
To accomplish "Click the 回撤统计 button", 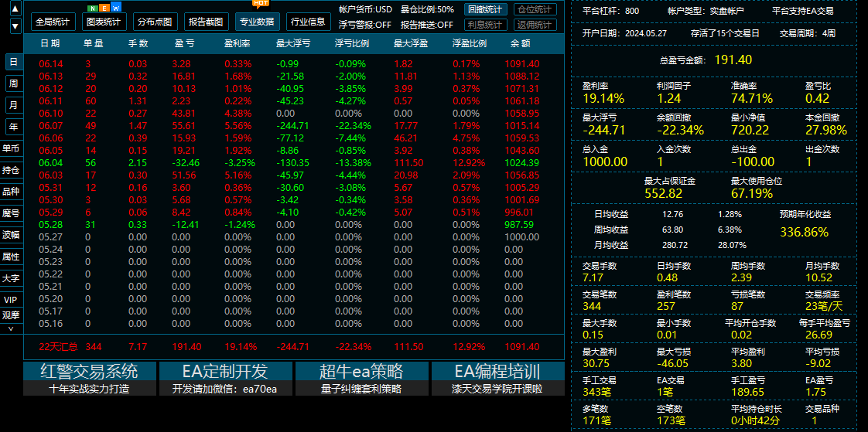I will [x=485, y=9].
